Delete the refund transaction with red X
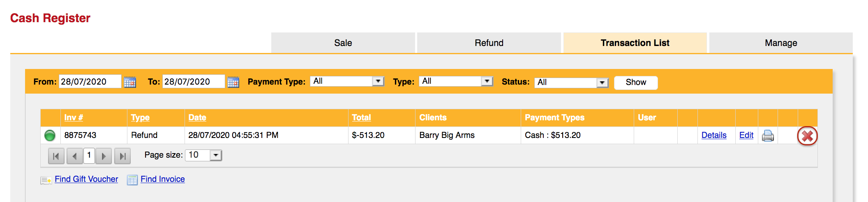This screenshot has width=868, height=202. click(x=807, y=136)
